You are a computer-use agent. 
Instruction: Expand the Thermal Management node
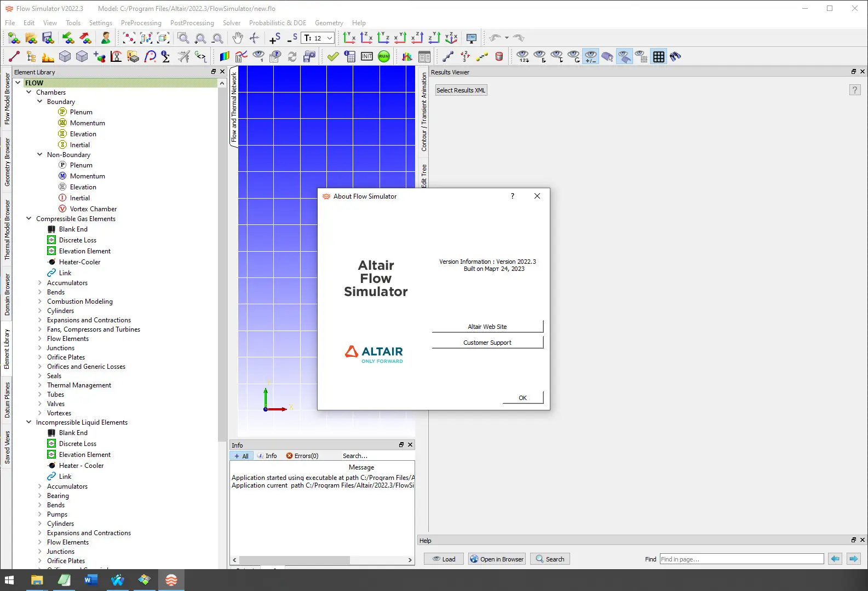click(x=40, y=385)
